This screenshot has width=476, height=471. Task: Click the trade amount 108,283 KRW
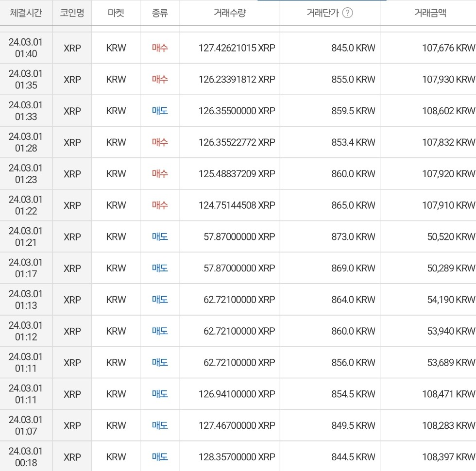click(449, 425)
